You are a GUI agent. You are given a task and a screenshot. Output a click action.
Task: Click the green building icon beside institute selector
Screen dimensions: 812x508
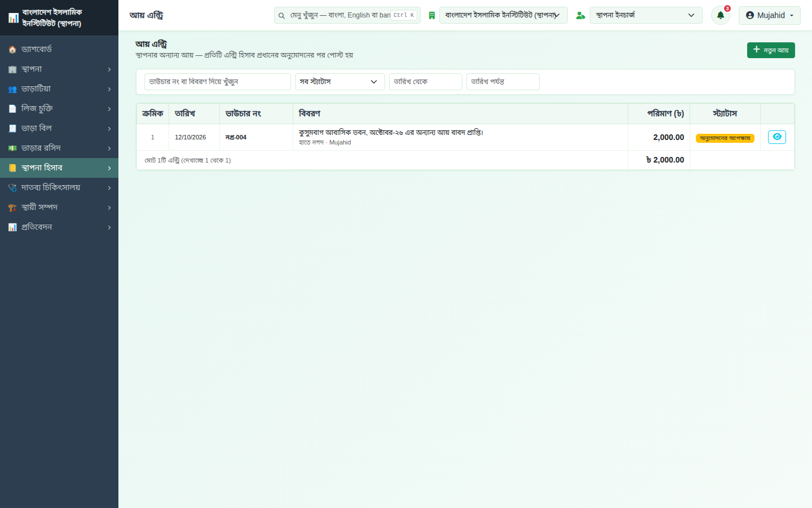pyautogui.click(x=431, y=15)
